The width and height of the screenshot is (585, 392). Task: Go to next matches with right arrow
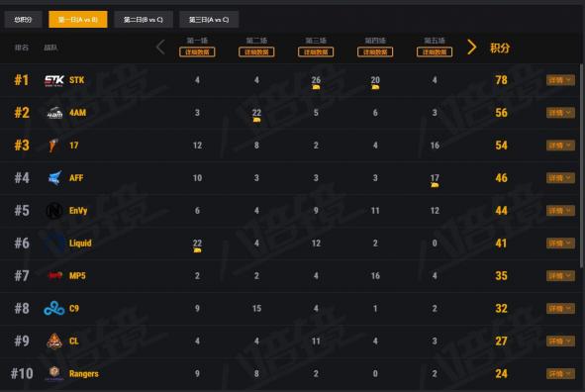[471, 48]
